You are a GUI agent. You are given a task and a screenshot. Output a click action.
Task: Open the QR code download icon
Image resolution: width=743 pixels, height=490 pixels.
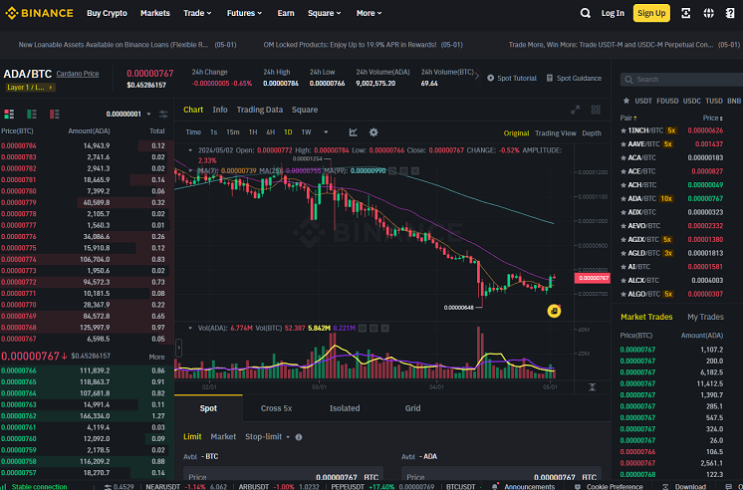pos(686,13)
